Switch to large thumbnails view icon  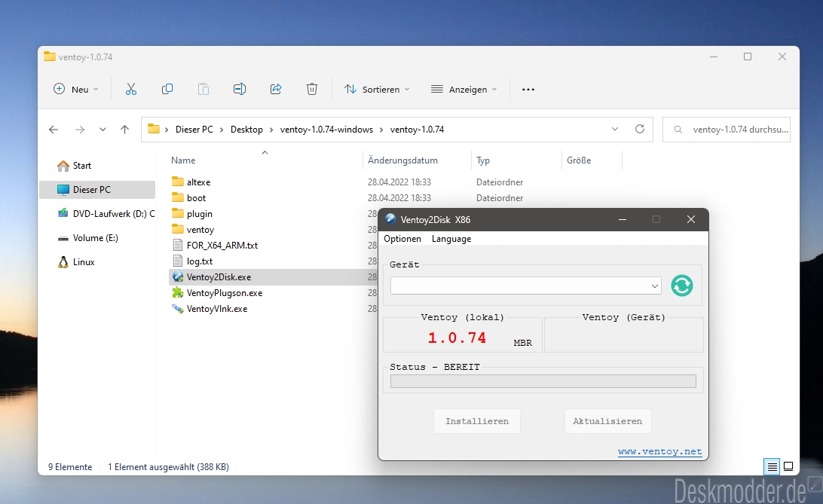(x=788, y=466)
